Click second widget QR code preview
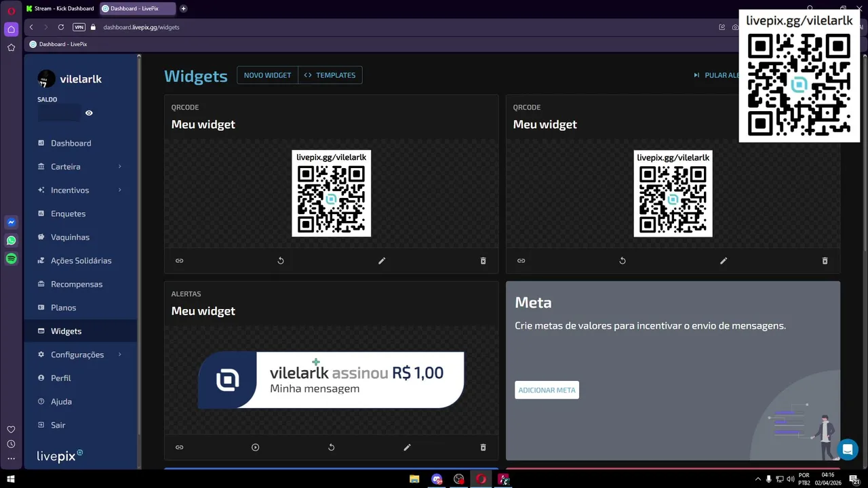This screenshot has height=488, width=868. point(673,193)
